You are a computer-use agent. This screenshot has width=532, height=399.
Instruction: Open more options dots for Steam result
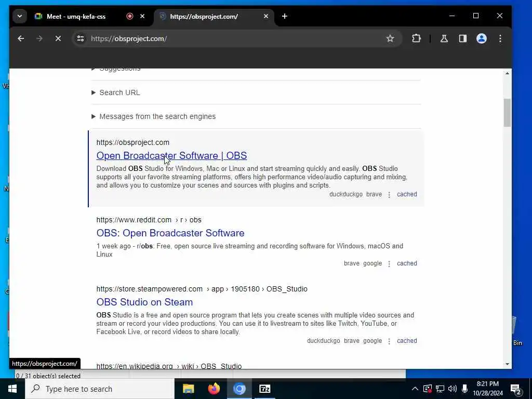click(x=389, y=341)
